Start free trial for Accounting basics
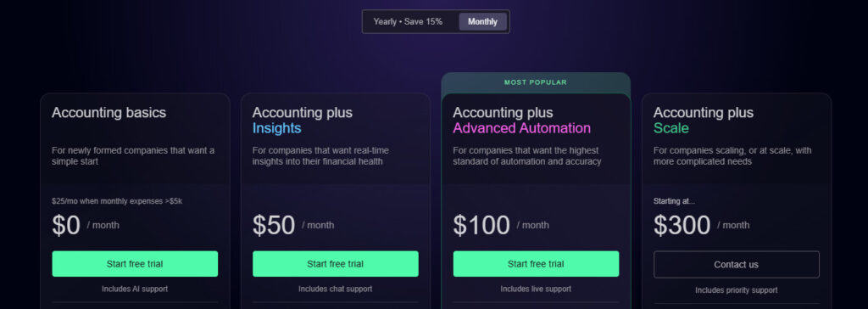The height and width of the screenshot is (309, 868). [135, 264]
